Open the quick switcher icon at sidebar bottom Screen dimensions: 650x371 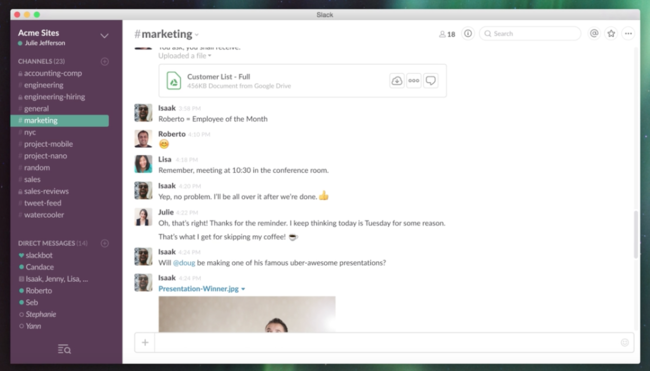(64, 349)
